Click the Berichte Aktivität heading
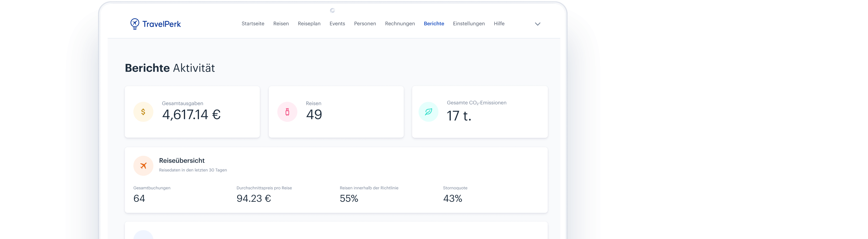This screenshot has width=868, height=239. coord(170,68)
